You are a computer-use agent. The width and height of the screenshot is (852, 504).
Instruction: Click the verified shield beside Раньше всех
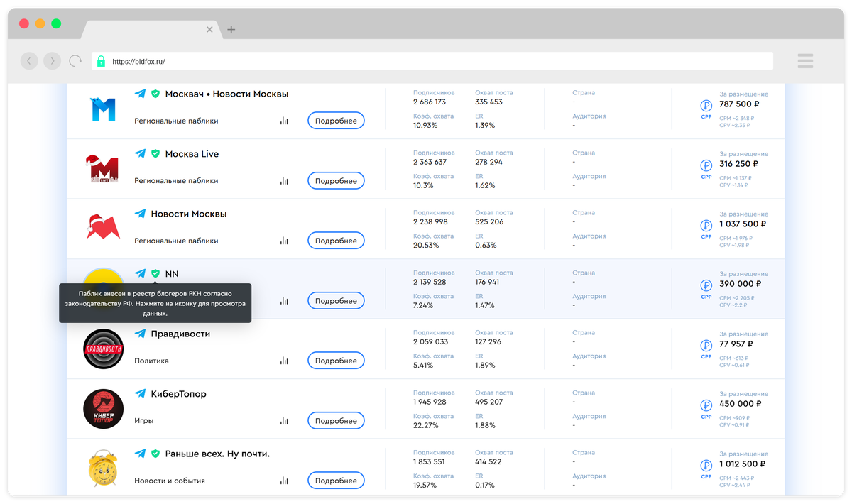pos(155,454)
